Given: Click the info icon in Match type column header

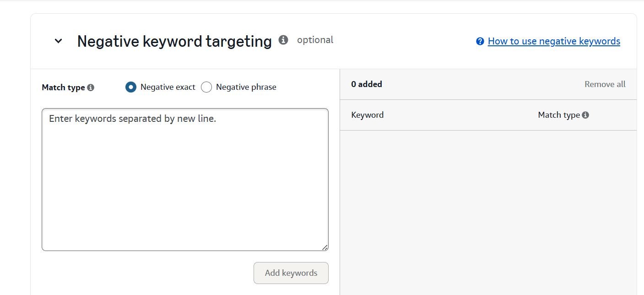Looking at the screenshot, I should 586,115.
